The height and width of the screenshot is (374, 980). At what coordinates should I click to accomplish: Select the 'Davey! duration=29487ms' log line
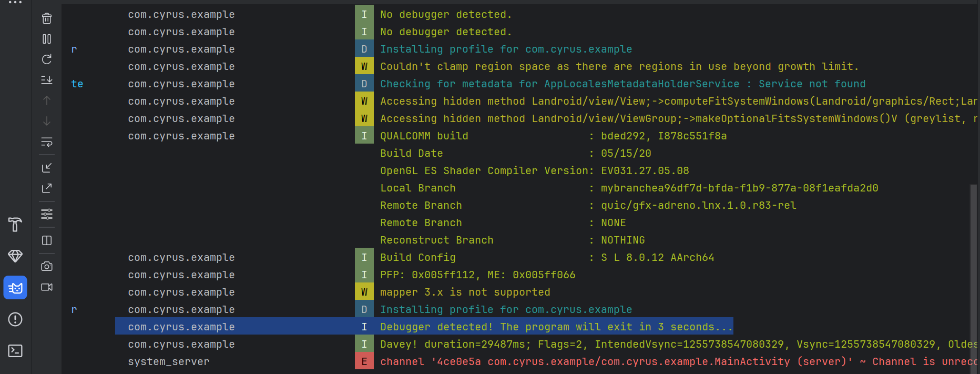tap(678, 344)
